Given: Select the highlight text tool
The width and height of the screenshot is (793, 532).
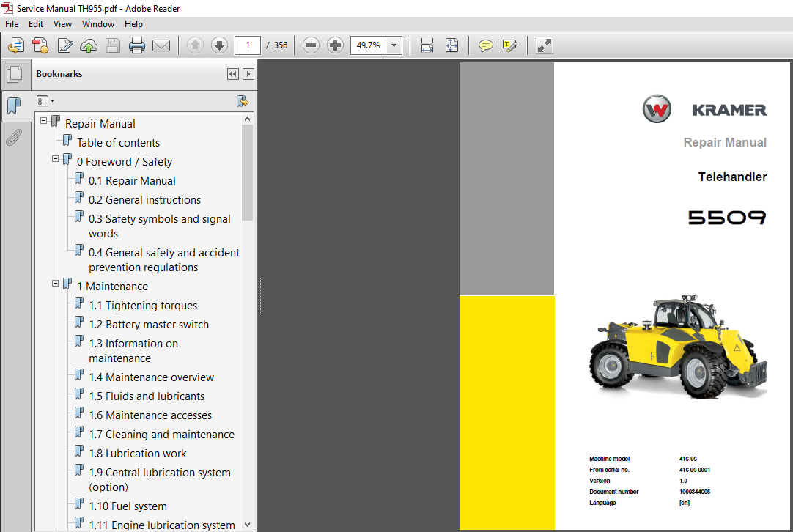Looking at the screenshot, I should (x=510, y=45).
